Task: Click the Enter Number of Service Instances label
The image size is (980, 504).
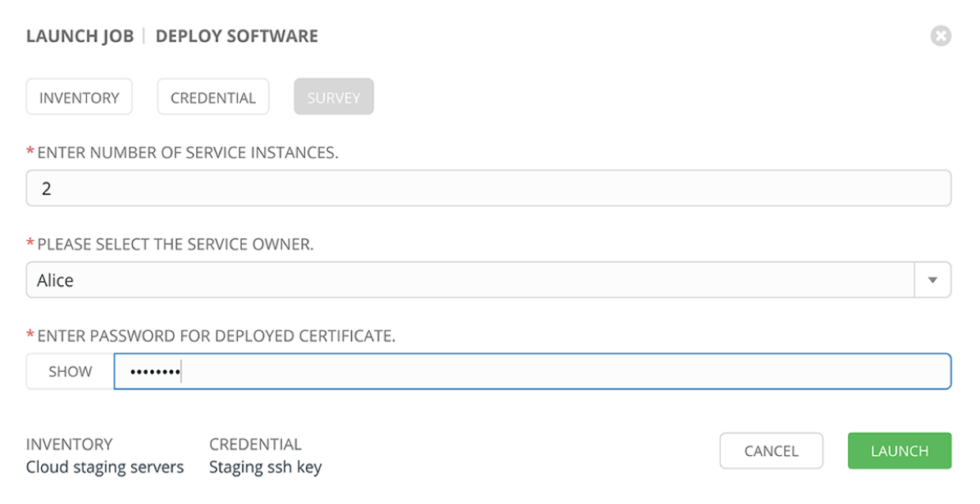Action: click(187, 153)
